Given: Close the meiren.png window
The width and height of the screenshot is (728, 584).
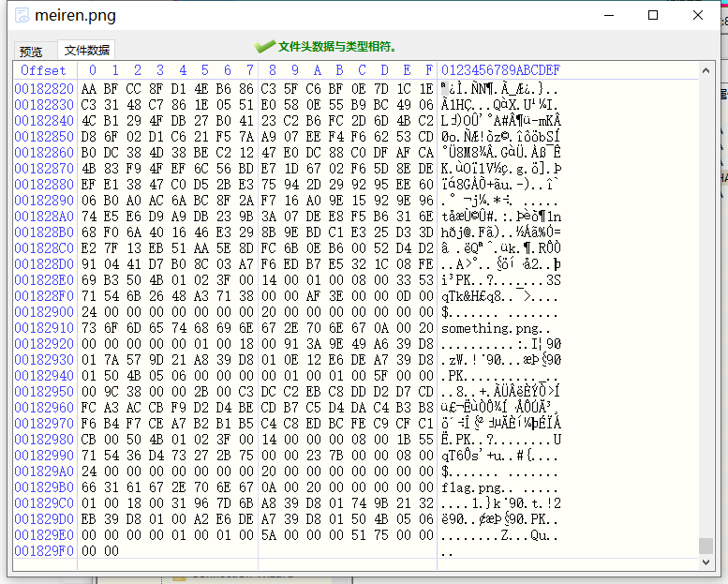Looking at the screenshot, I should click(696, 15).
